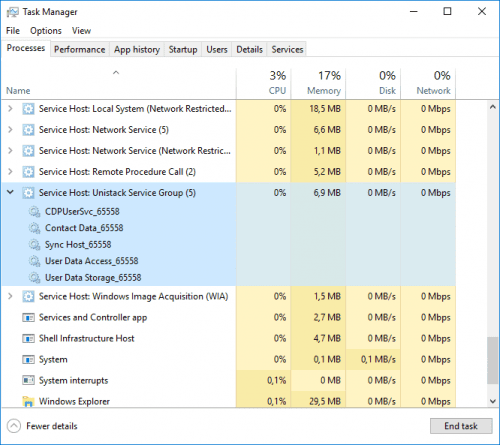Go to the Users tab
Image resolution: width=500 pixels, height=445 pixels.
(217, 50)
